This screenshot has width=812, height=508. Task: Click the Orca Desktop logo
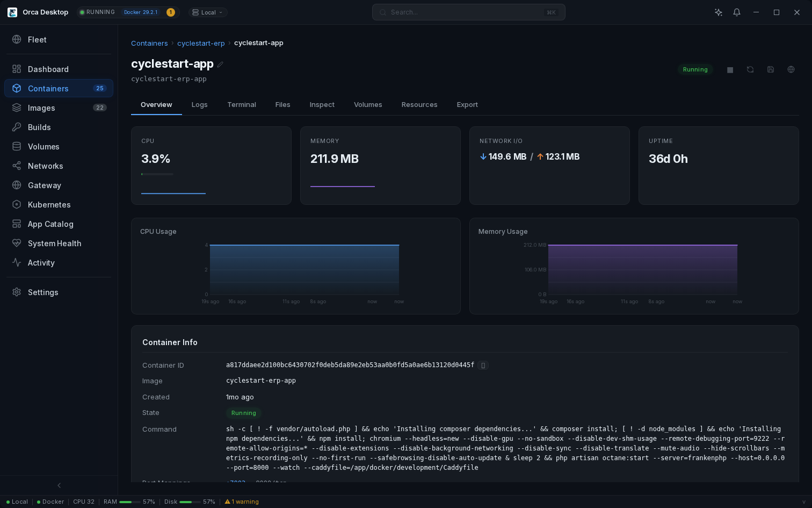12,12
